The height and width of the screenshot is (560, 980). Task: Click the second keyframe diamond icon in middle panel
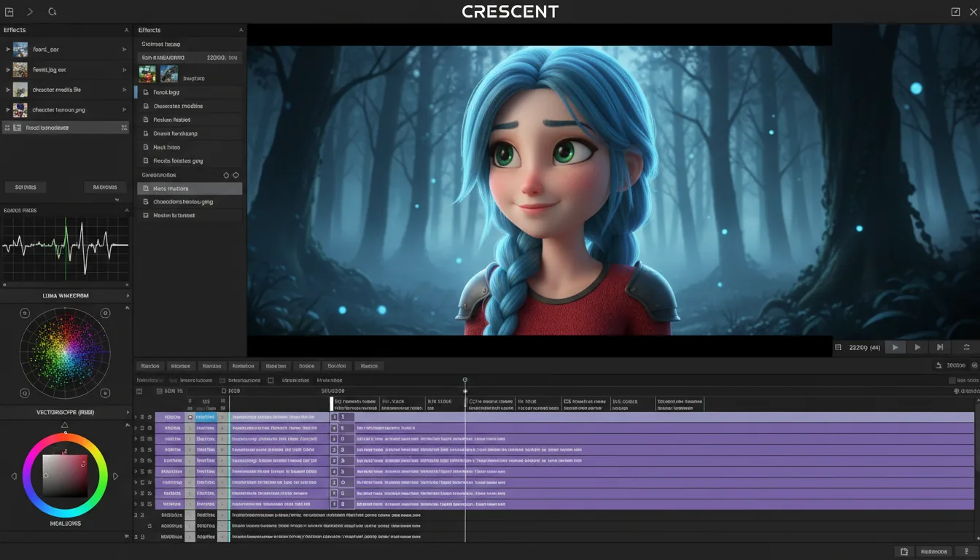coord(236,176)
